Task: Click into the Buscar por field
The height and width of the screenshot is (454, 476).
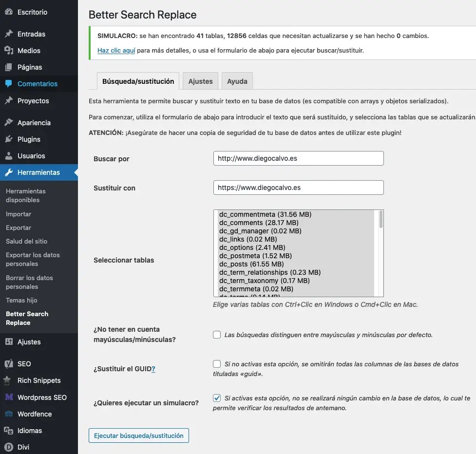Action: tap(298, 158)
